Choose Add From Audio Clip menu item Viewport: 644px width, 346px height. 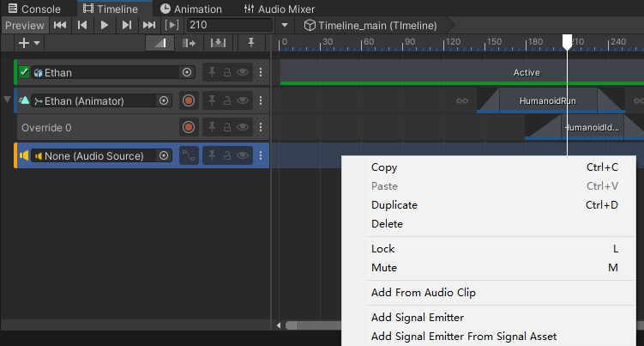click(423, 293)
